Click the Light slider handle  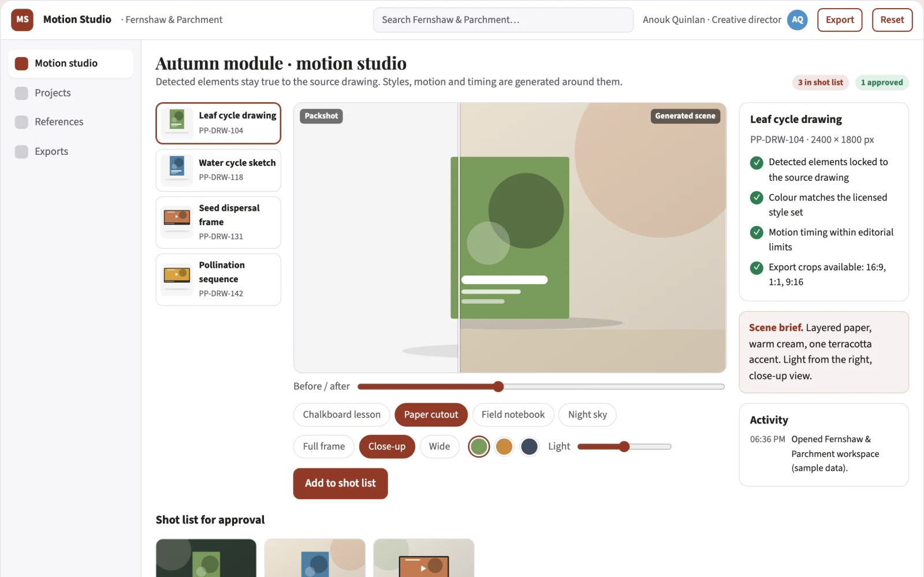(x=624, y=446)
